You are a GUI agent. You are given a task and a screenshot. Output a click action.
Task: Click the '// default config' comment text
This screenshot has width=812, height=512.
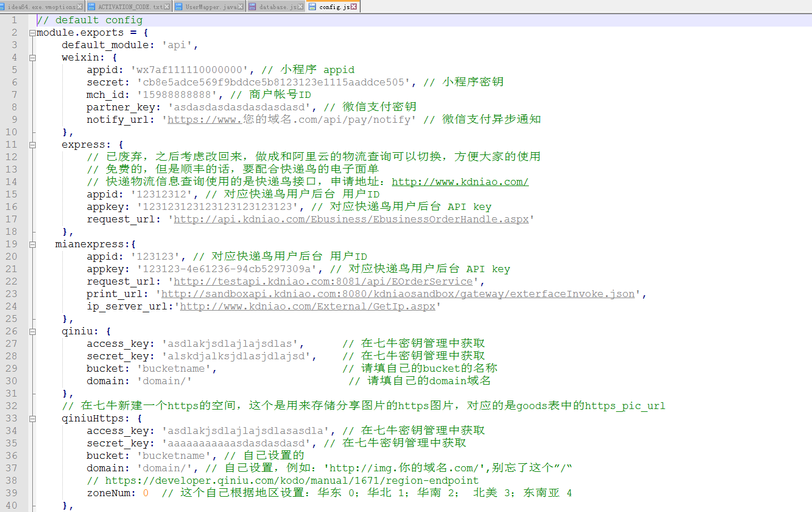click(90, 20)
